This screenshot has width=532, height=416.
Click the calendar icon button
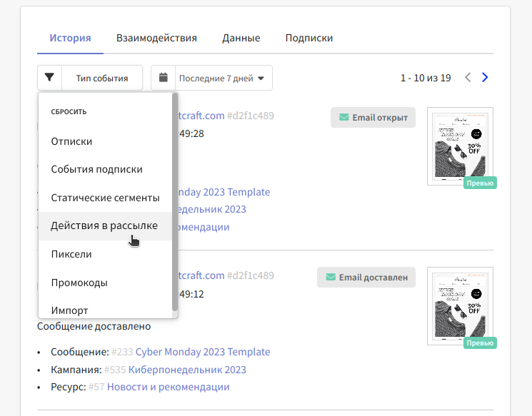[x=163, y=78]
